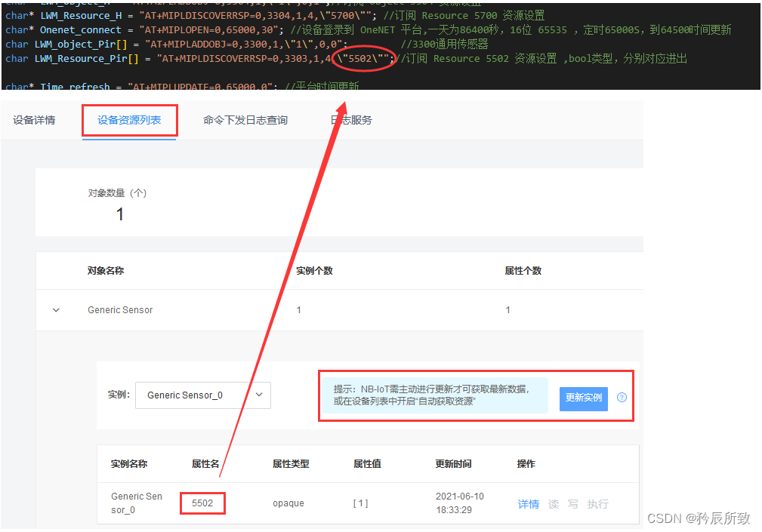The width and height of the screenshot is (762, 532).
Task: Click the NB-IoT update hint message box
Action: pyautogui.click(x=434, y=396)
